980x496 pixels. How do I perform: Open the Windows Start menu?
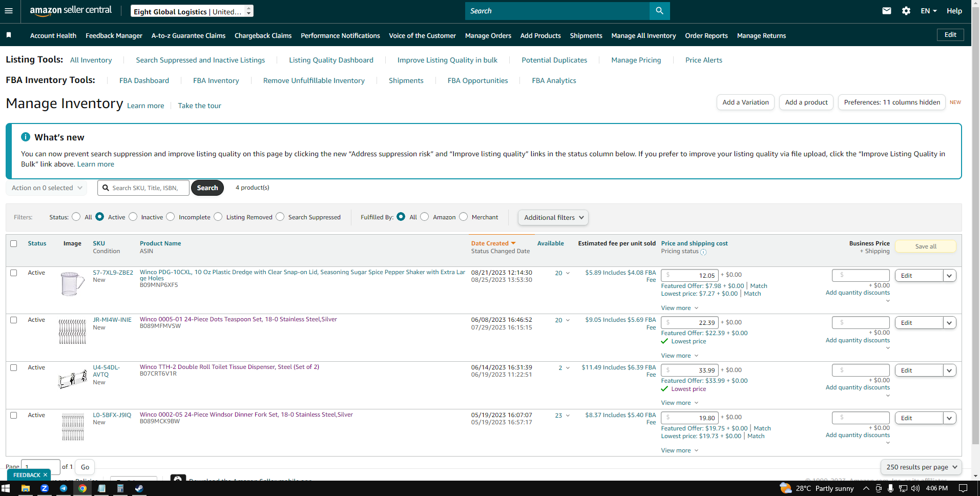pos(6,488)
